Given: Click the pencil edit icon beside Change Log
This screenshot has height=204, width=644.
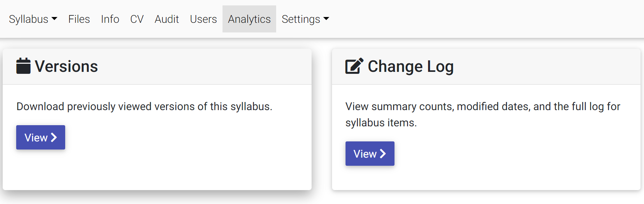Looking at the screenshot, I should (354, 66).
